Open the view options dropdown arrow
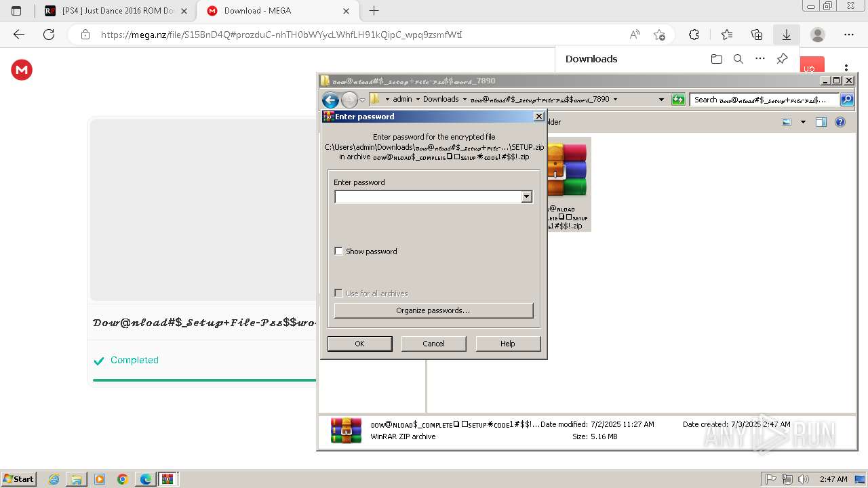The image size is (868, 488). [x=803, y=122]
